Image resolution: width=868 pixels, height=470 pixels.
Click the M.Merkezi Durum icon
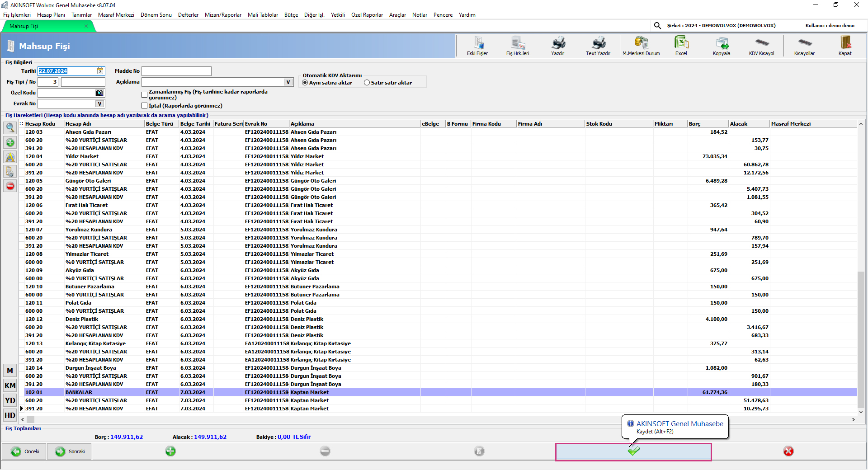[x=641, y=46]
